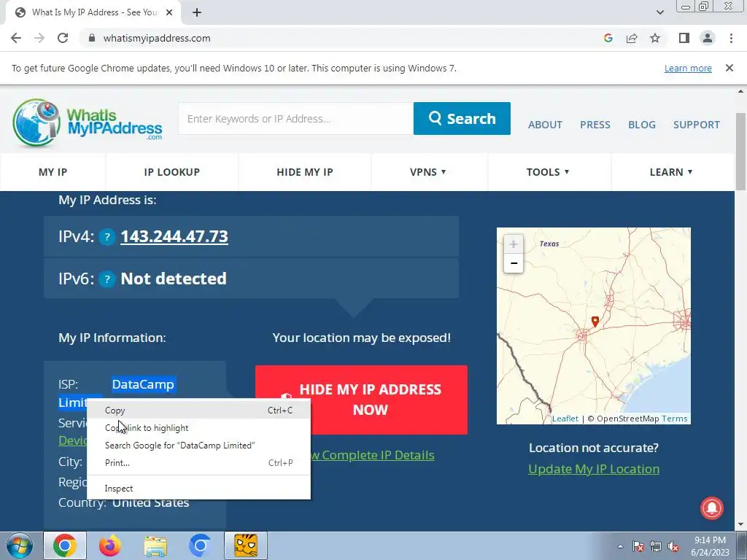This screenshot has height=560, width=747.
Task: Open the Chrome profile avatar
Action: (708, 38)
